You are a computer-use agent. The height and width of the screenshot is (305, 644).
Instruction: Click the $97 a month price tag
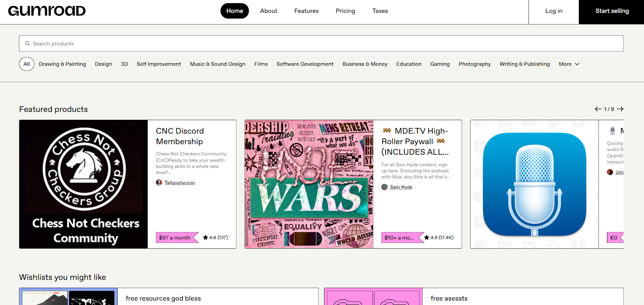pyautogui.click(x=176, y=237)
